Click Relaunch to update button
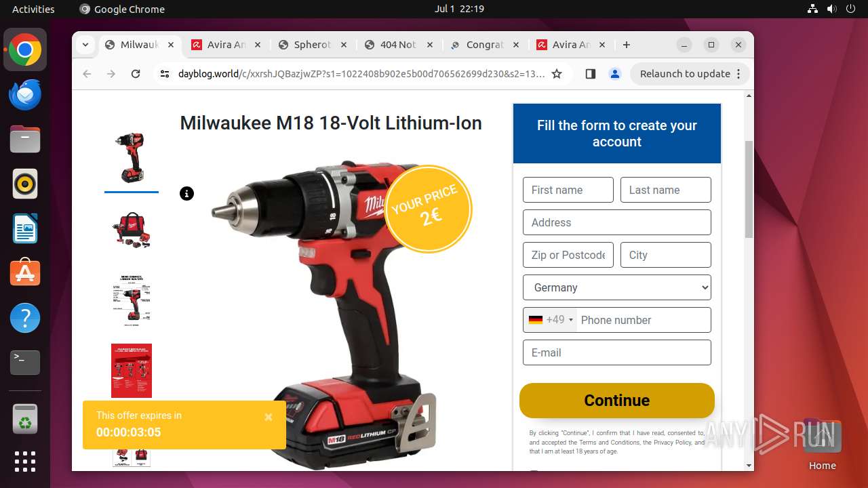This screenshot has height=488, width=868. [x=690, y=74]
